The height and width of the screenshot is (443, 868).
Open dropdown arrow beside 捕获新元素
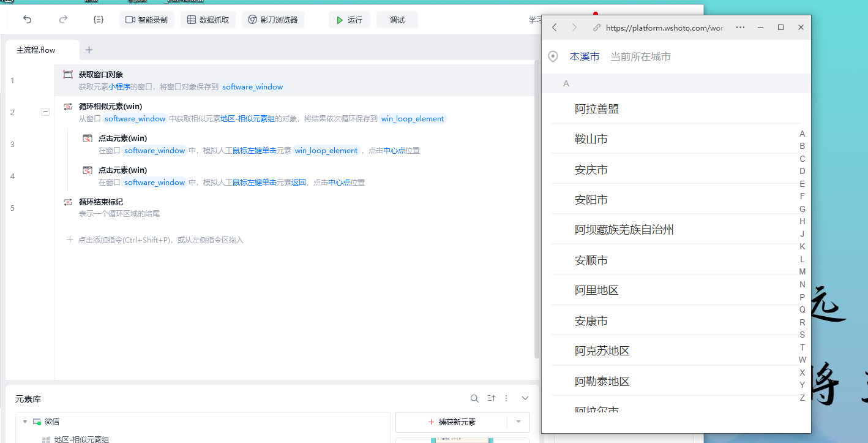(x=518, y=422)
